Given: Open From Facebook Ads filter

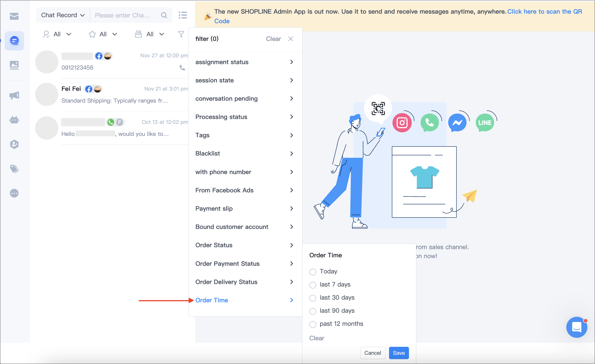Looking at the screenshot, I should 245,190.
